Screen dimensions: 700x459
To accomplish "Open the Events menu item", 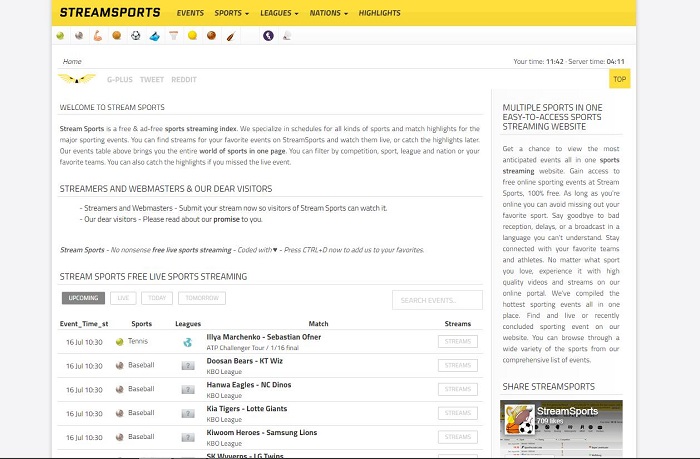I will click(x=190, y=13).
